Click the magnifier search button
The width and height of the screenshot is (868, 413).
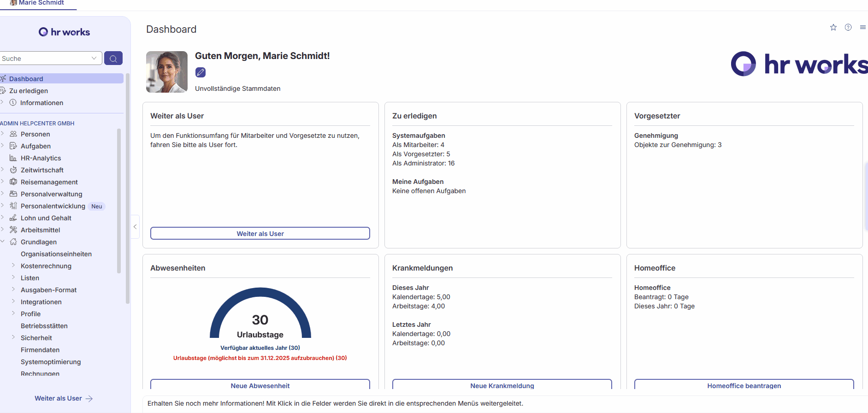click(x=113, y=59)
